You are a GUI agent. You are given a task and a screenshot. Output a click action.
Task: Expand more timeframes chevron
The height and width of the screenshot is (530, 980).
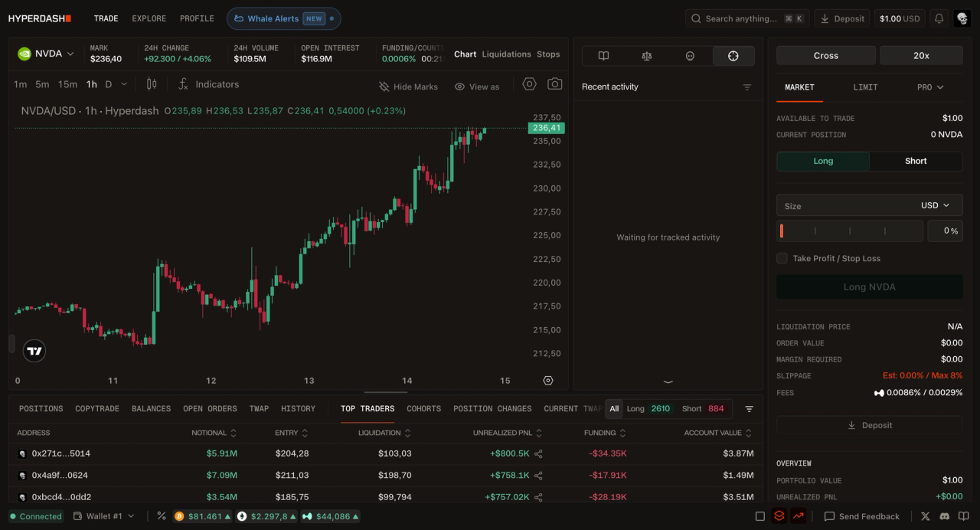124,84
